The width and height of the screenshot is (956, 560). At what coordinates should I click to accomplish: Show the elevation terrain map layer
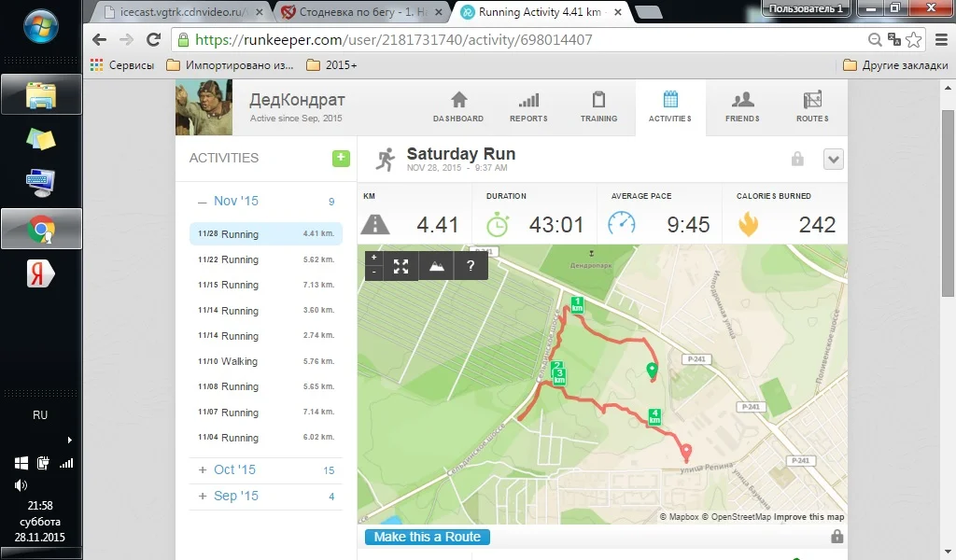437,266
